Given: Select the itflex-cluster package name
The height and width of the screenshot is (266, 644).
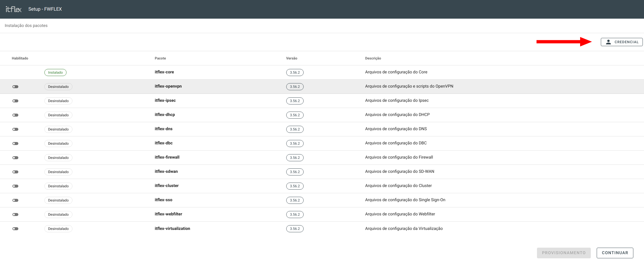Looking at the screenshot, I should [x=166, y=186].
